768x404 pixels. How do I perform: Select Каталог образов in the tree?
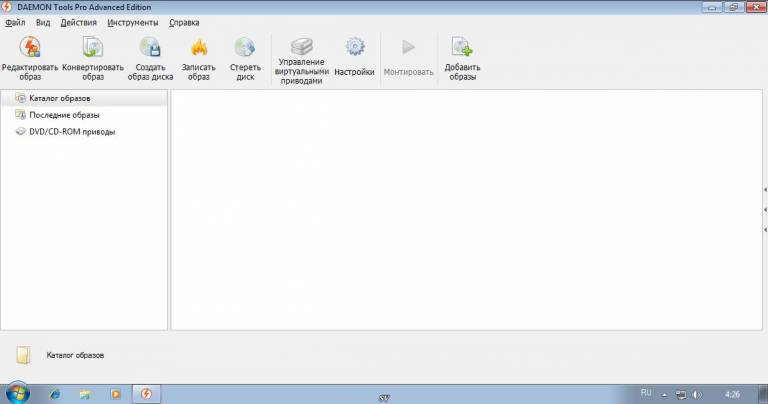point(84,98)
